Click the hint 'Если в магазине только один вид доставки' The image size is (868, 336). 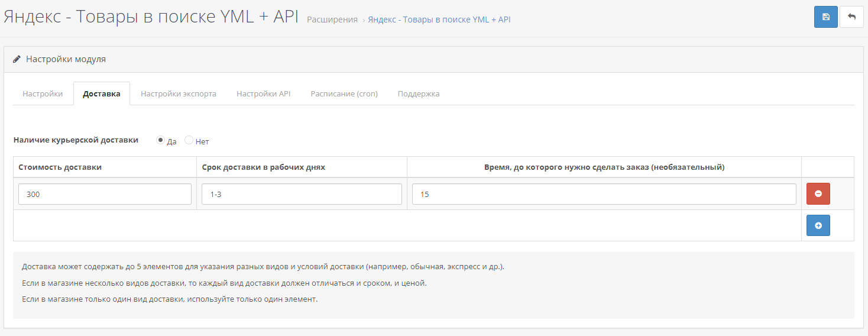point(170,299)
